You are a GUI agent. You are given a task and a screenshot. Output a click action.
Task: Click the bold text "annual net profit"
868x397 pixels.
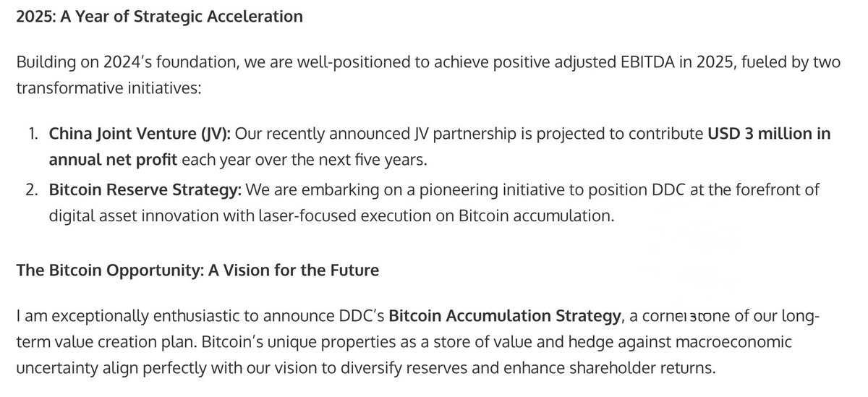coord(113,158)
